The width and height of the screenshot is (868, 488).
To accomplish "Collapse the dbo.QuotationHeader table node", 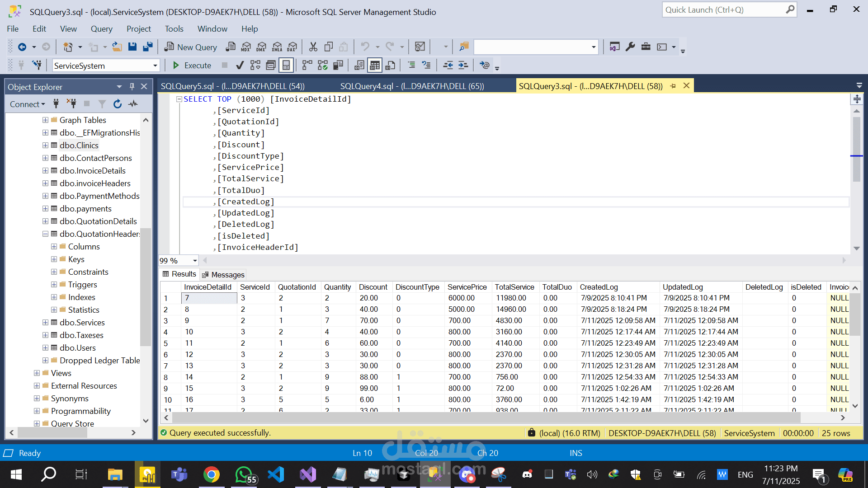I will click(x=45, y=234).
